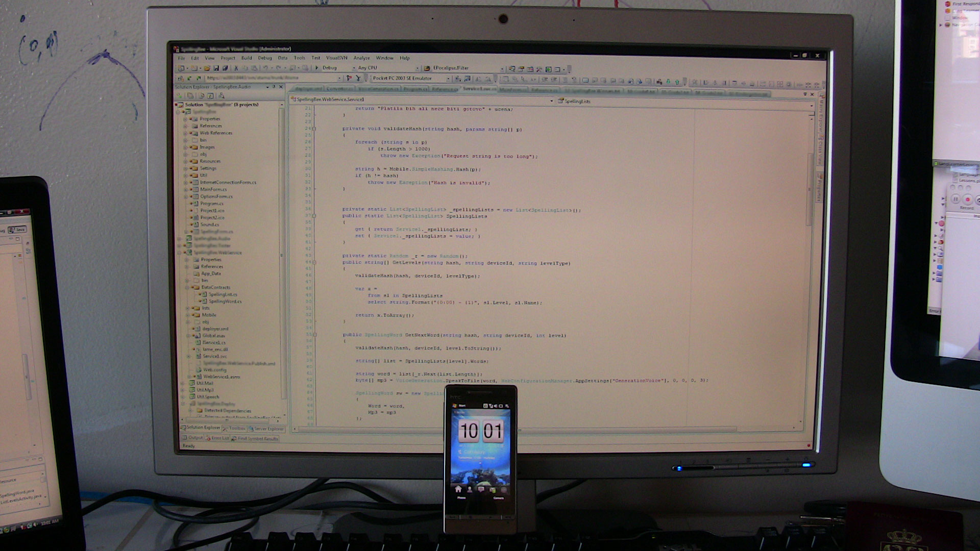Select OptionsForm.cs in Solution Explorer

[x=216, y=196]
